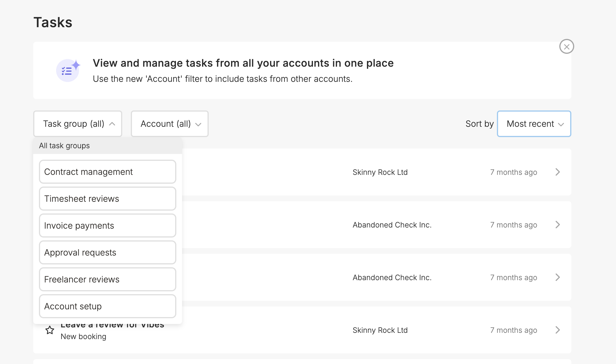The width and height of the screenshot is (616, 364).
Task: Pick Freelancer reviews task group
Action: [x=107, y=279]
